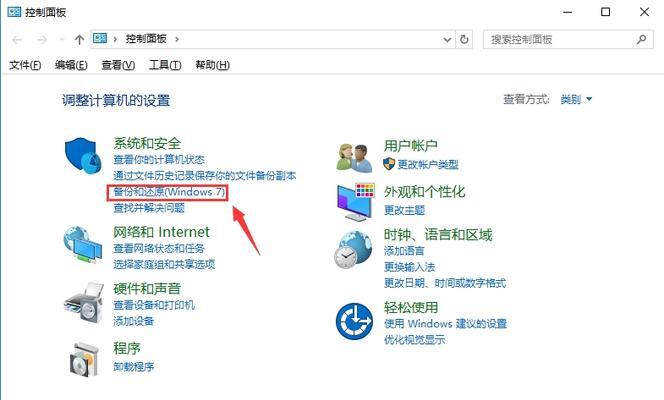Refresh the address bar location

pyautogui.click(x=464, y=39)
